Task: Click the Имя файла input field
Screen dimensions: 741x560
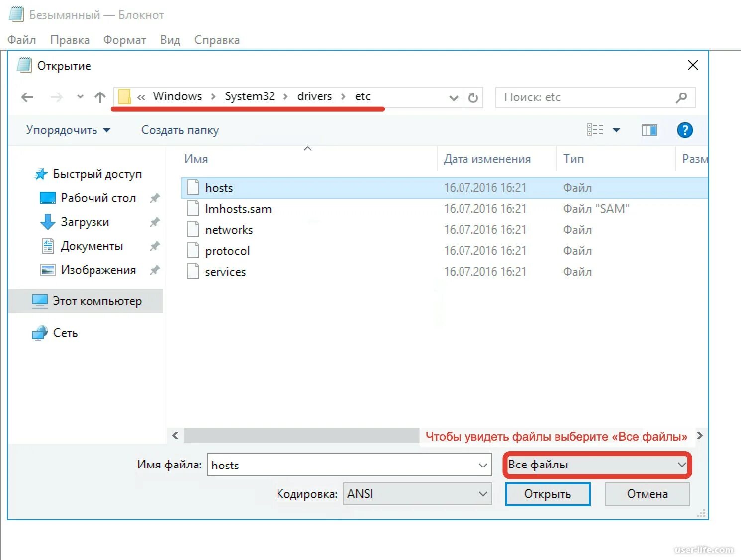Action: click(x=349, y=465)
